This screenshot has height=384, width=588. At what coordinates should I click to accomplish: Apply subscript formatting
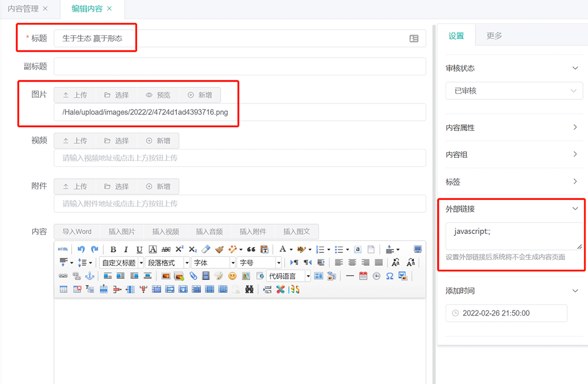193,249
